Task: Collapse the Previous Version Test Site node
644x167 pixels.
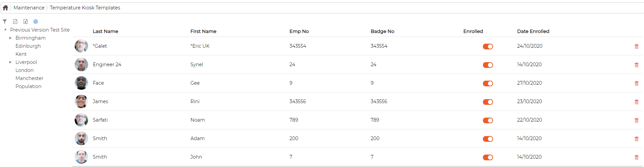Action: click(5, 30)
